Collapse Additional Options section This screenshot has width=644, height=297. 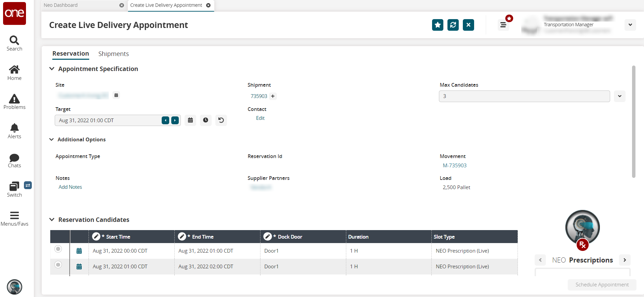coord(52,139)
